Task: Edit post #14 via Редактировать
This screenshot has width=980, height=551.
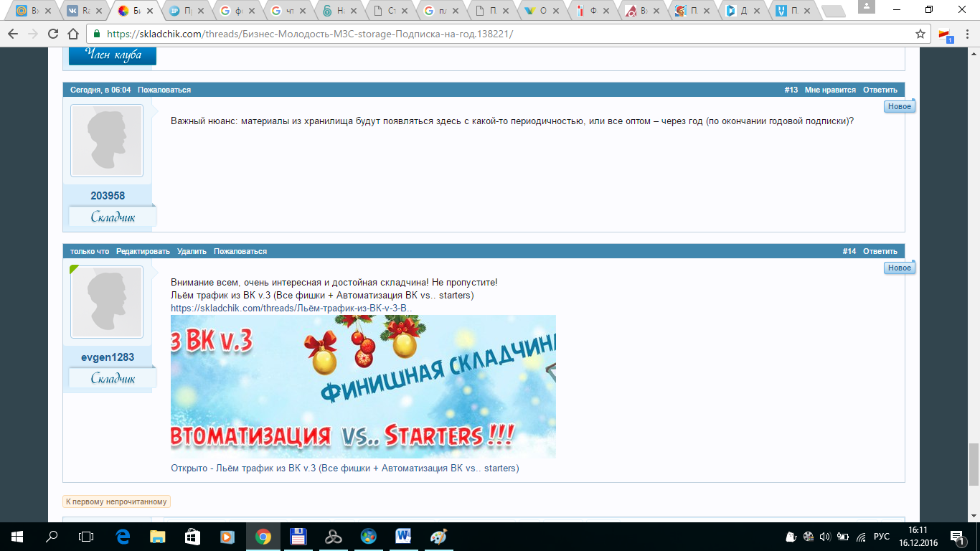Action: click(x=143, y=251)
